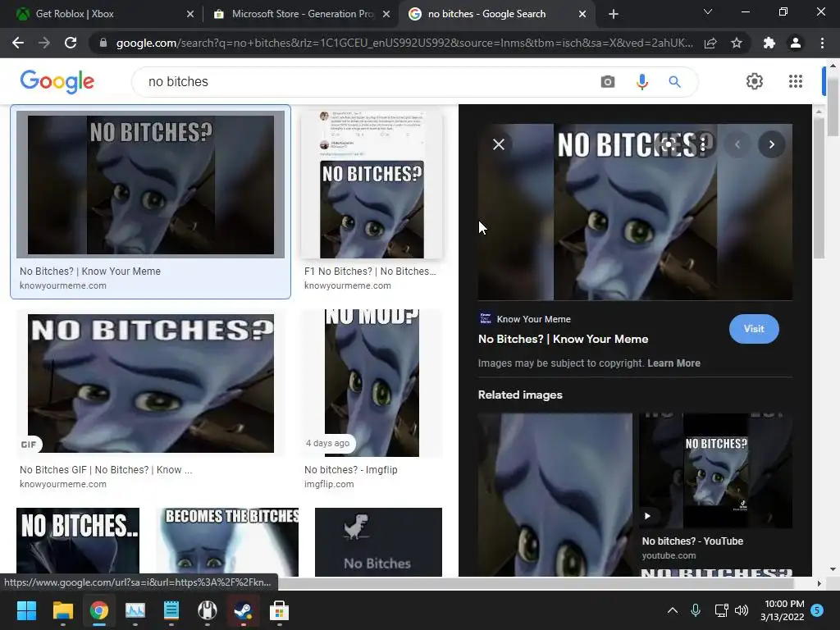Bookmark this tab with star icon

click(x=737, y=43)
